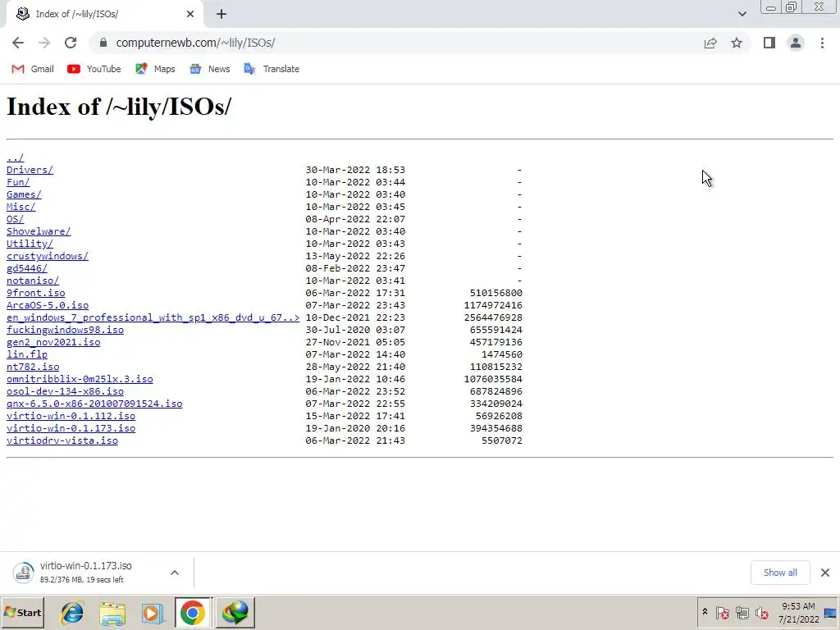Download ArcaOS-5.0.iso
The width and height of the screenshot is (840, 630).
[x=47, y=305]
